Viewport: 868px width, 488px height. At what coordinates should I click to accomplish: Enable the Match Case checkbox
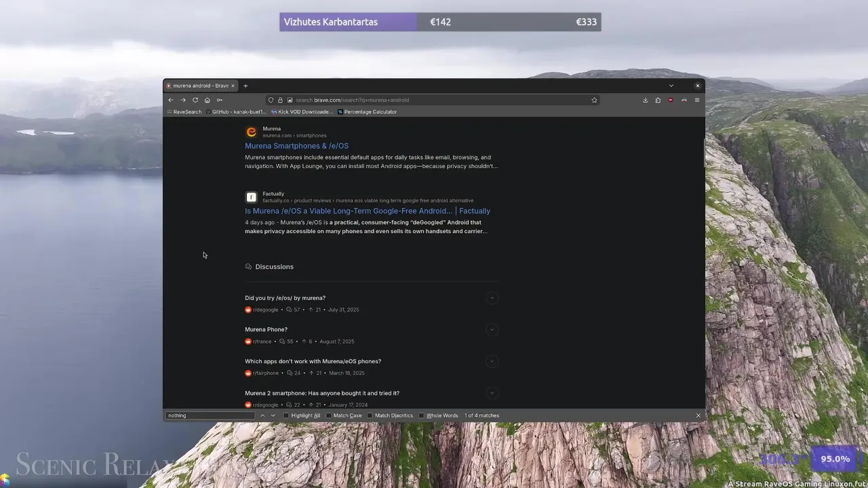pos(329,415)
